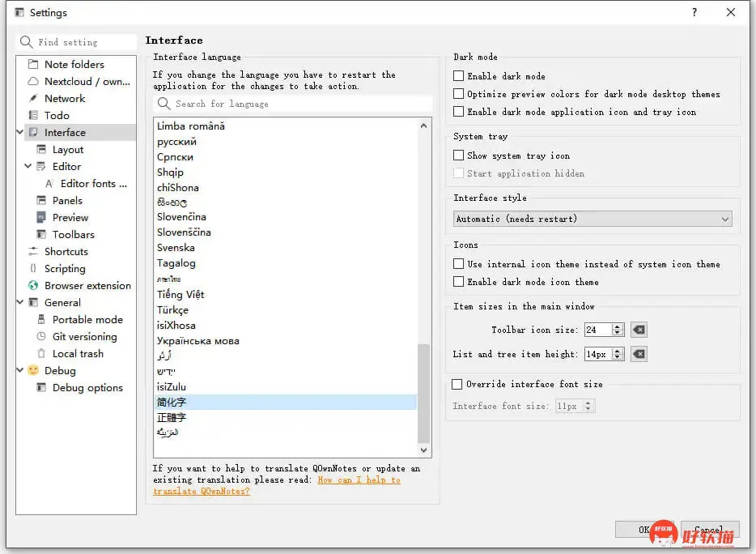Click the Portable mode icon
The height and width of the screenshot is (554, 756).
pyautogui.click(x=41, y=319)
